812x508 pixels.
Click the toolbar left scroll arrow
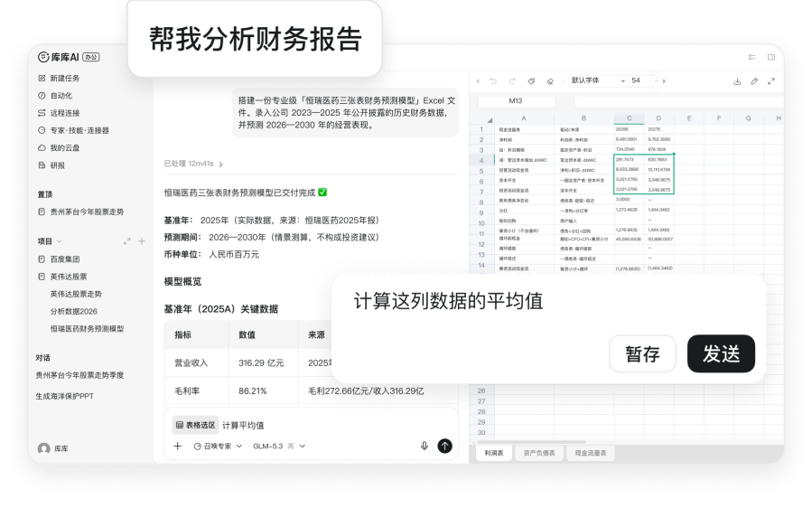[x=478, y=81]
